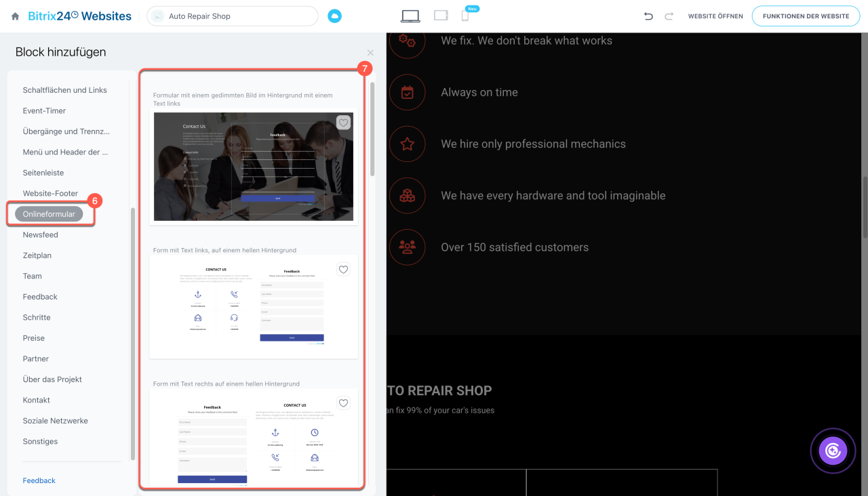Close the Block hinzufügen panel
868x496 pixels.
[370, 52]
